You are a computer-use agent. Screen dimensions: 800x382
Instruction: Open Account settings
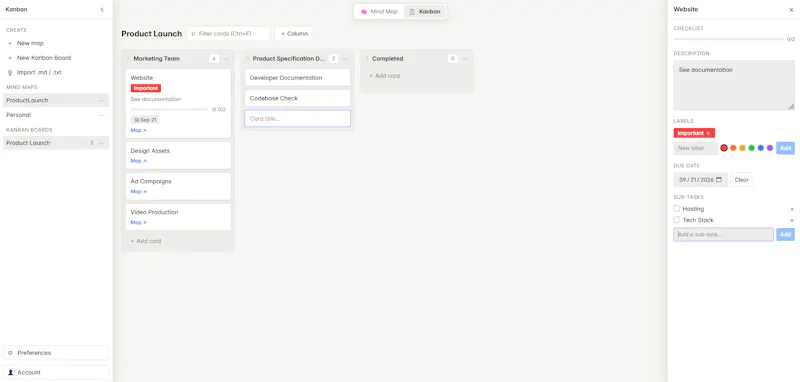pos(56,372)
